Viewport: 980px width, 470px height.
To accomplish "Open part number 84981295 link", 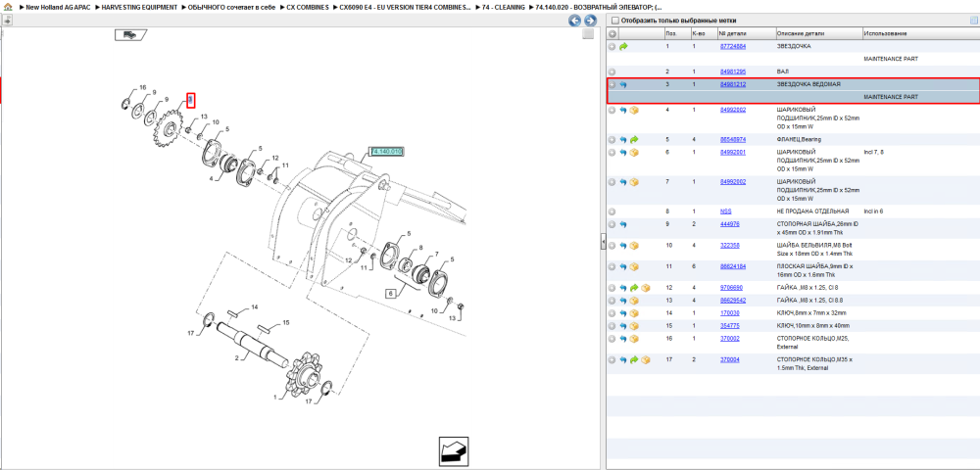I will click(732, 72).
